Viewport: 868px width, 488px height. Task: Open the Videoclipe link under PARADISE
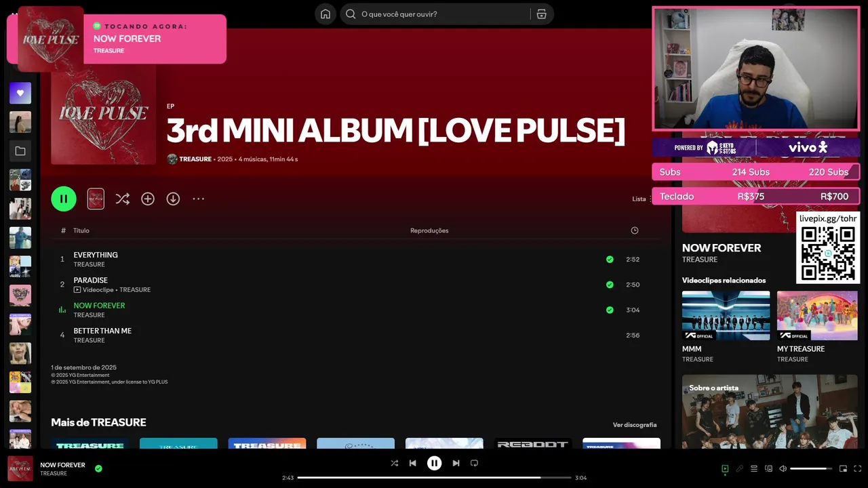(x=98, y=290)
